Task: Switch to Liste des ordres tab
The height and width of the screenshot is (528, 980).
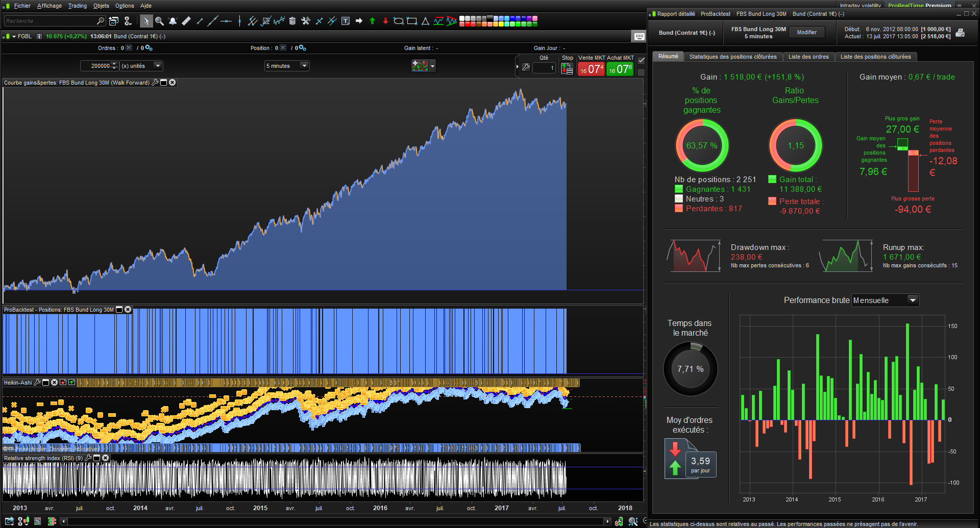Action: pyautogui.click(x=808, y=57)
